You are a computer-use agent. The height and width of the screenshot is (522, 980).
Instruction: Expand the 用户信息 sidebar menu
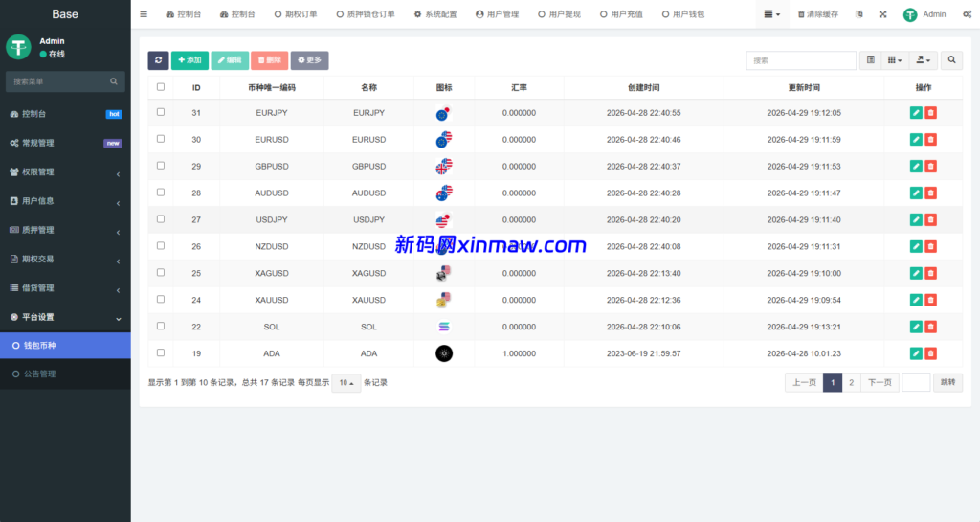[65, 201]
